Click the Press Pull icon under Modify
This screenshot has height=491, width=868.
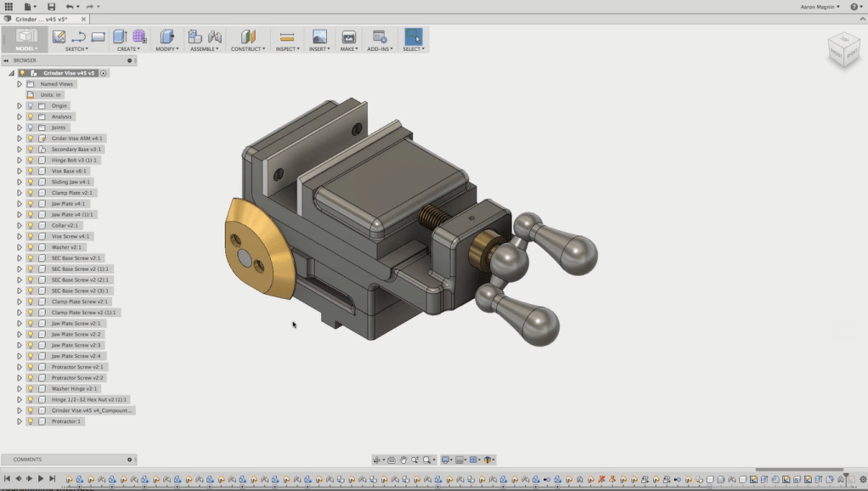166,37
